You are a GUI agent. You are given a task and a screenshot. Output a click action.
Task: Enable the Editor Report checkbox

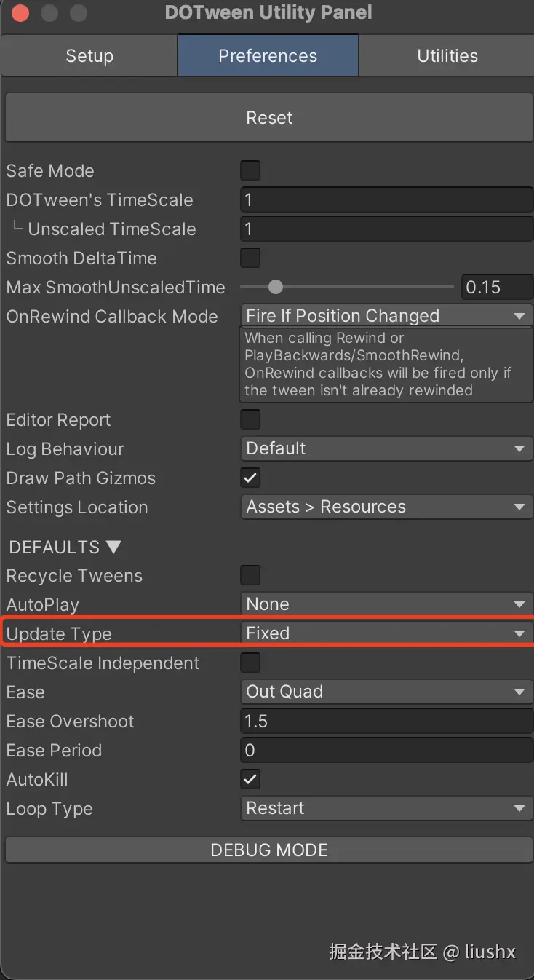click(250, 419)
